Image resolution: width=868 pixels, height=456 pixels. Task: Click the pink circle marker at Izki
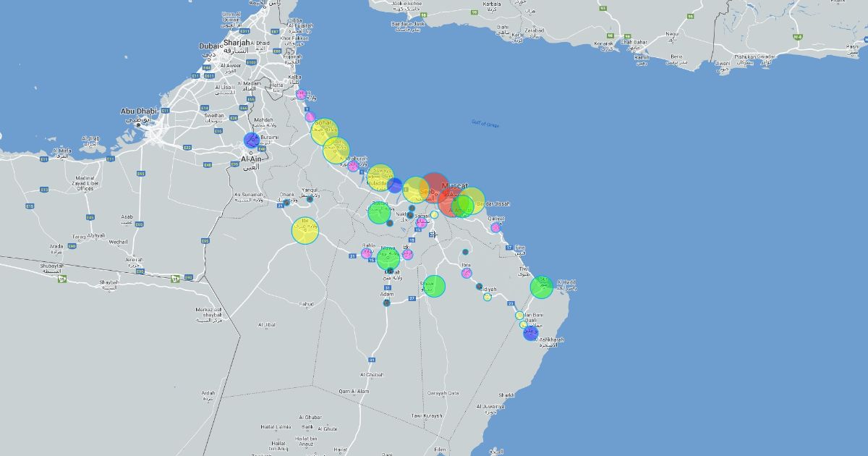tap(407, 255)
